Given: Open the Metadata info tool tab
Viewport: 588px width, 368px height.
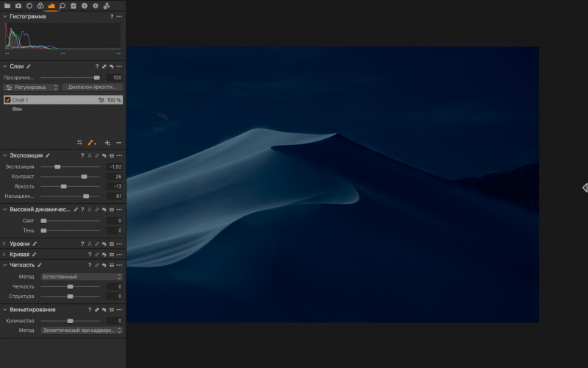Looking at the screenshot, I should click(84, 6).
